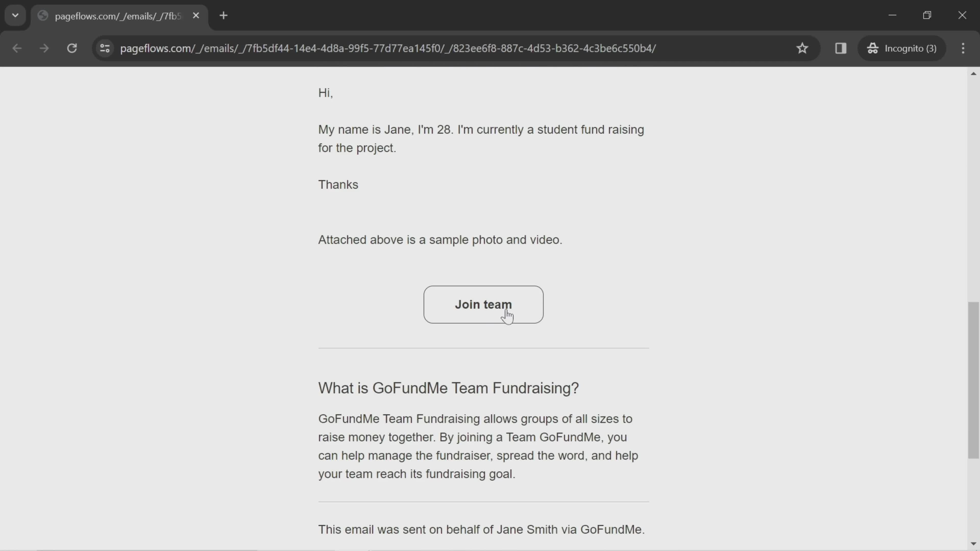Click the Join team button
This screenshot has height=551, width=980.
point(483,304)
